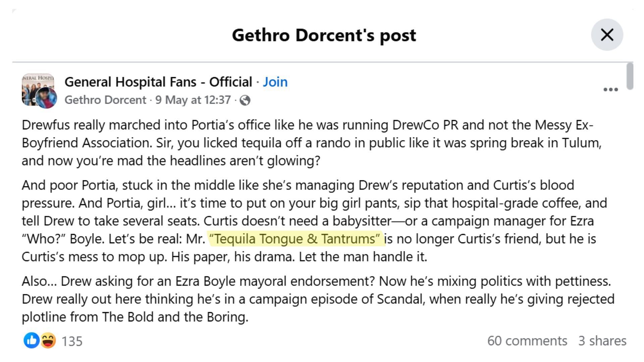Click the "Gethro Dorcent's post" heading

324,35
